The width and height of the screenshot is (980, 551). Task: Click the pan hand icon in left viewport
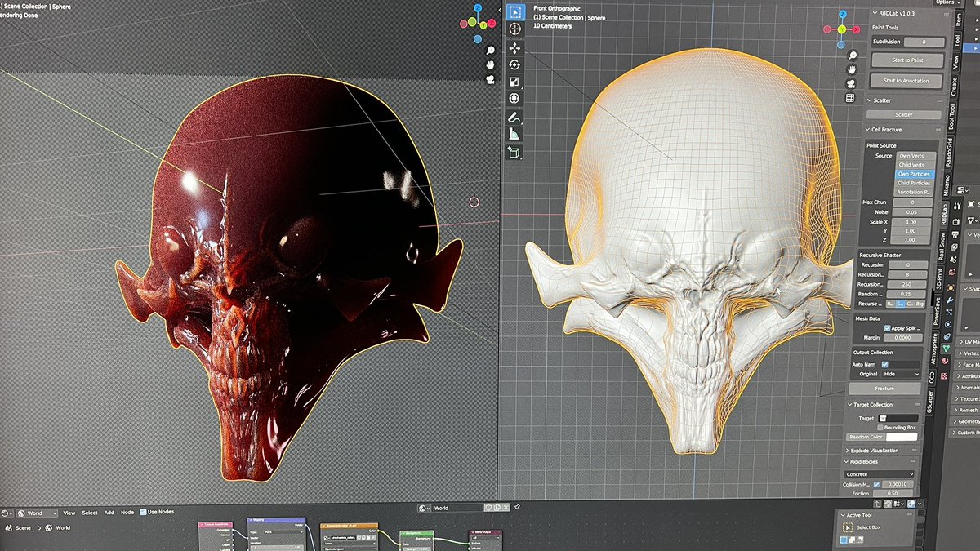pyautogui.click(x=490, y=64)
